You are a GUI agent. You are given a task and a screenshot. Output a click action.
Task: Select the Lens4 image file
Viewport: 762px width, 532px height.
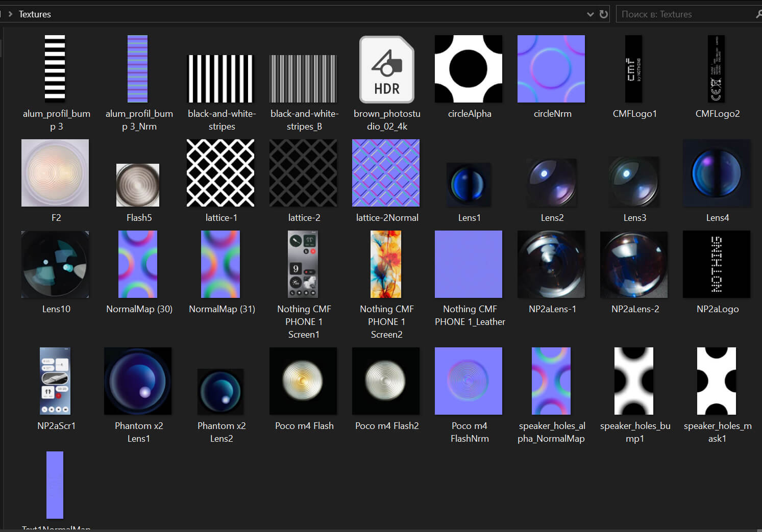tap(717, 173)
